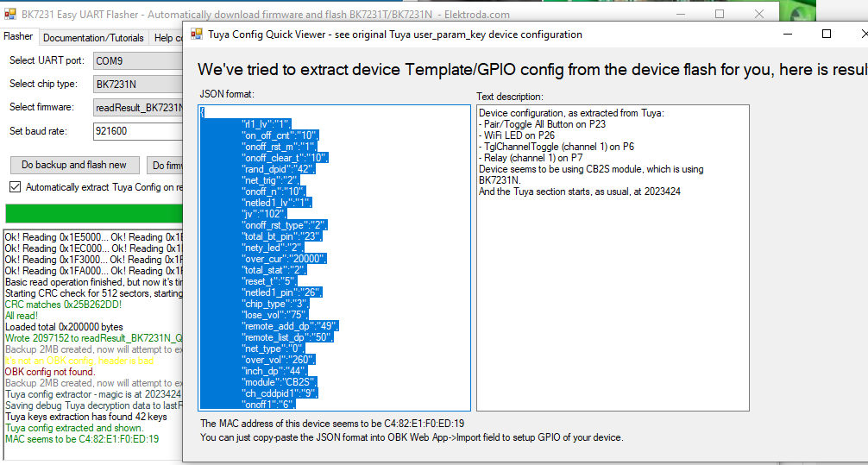Minimize the BK7231 Easy UART Flasher window
This screenshot has height=465, width=868.
[698, 15]
